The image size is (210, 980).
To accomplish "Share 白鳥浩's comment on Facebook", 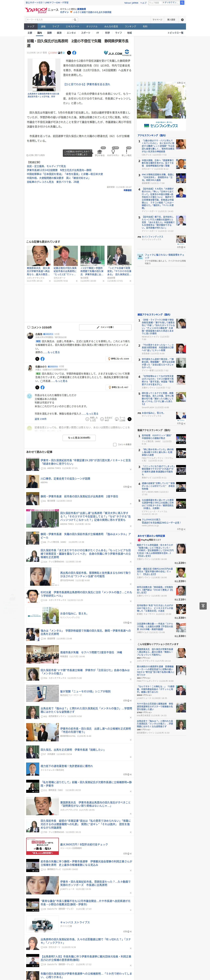I will [x=42, y=359].
